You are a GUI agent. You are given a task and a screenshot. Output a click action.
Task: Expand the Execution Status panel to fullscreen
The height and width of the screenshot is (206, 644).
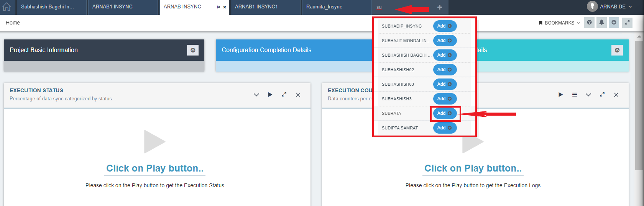coord(284,95)
